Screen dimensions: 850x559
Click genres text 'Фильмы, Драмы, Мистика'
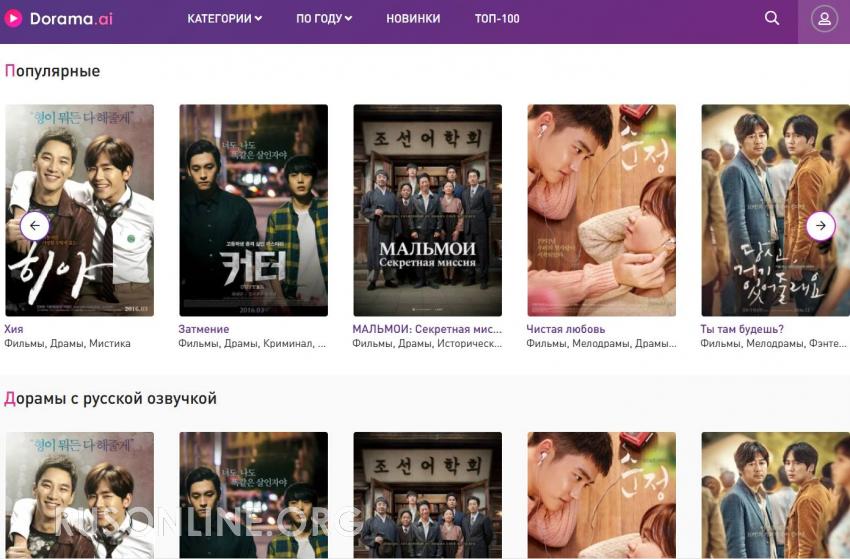click(67, 343)
